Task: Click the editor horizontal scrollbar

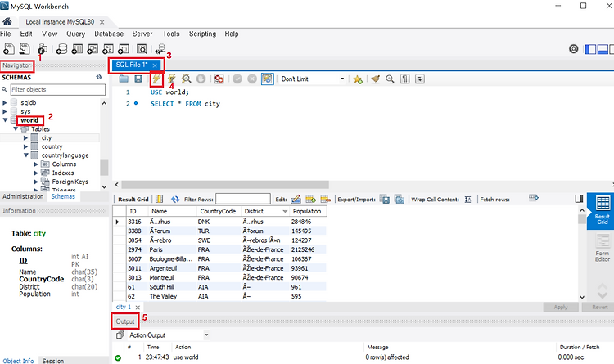Action: [x=225, y=184]
